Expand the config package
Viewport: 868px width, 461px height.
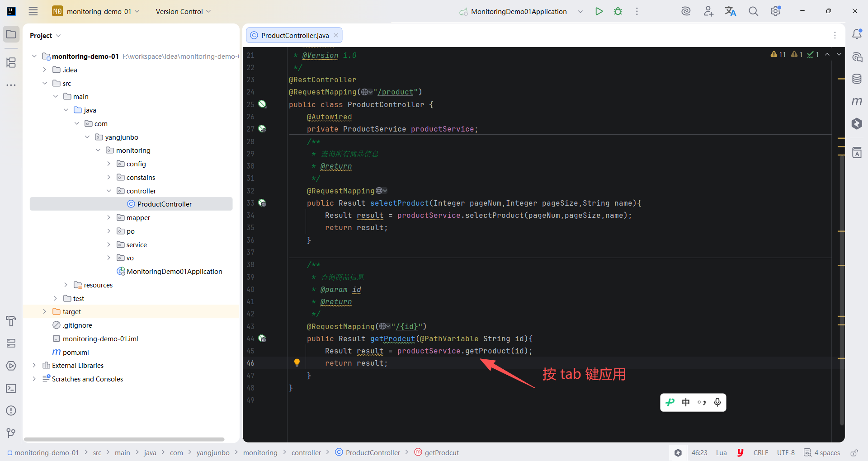[x=108, y=164]
